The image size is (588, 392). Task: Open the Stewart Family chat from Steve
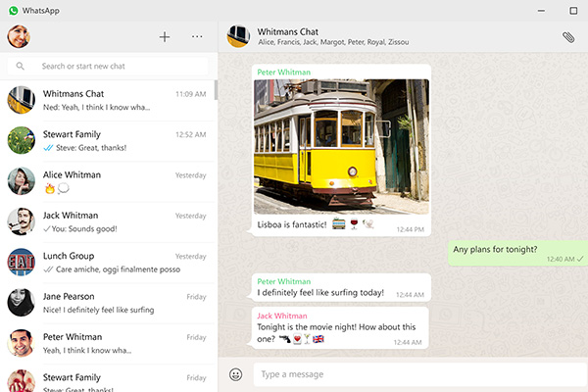click(108, 140)
